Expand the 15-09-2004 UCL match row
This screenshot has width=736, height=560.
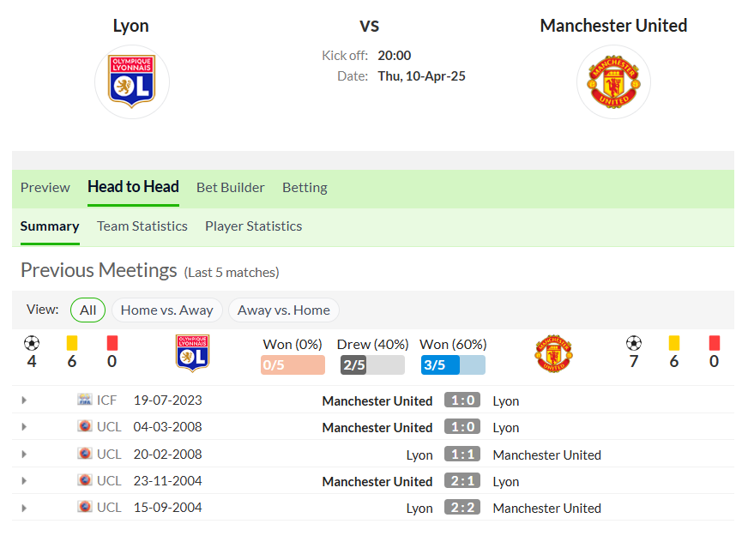[24, 508]
